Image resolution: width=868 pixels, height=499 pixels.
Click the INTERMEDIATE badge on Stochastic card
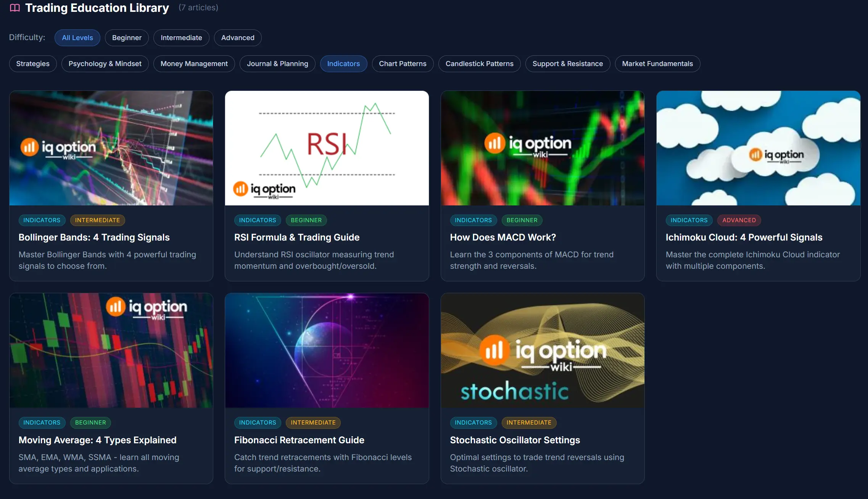(529, 423)
